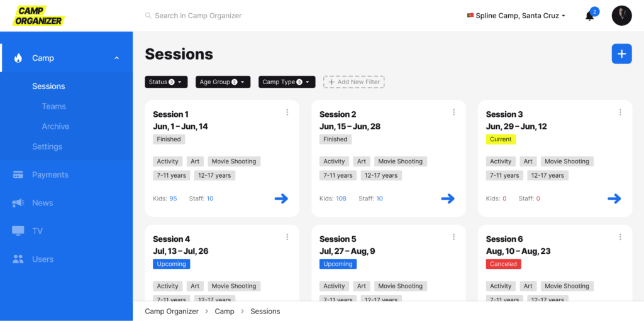644x321 pixels.
Task: Collapse the Camp section in the sidebar
Action: pyautogui.click(x=116, y=58)
